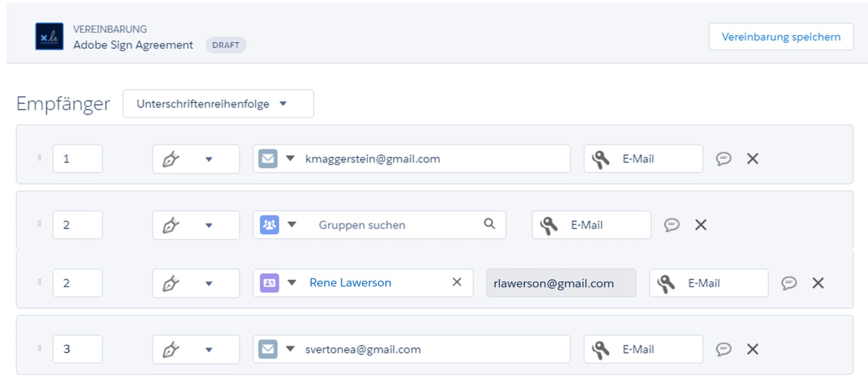Open signer role dropdown in svertonea row
The width and height of the screenshot is (868, 384).
[196, 349]
